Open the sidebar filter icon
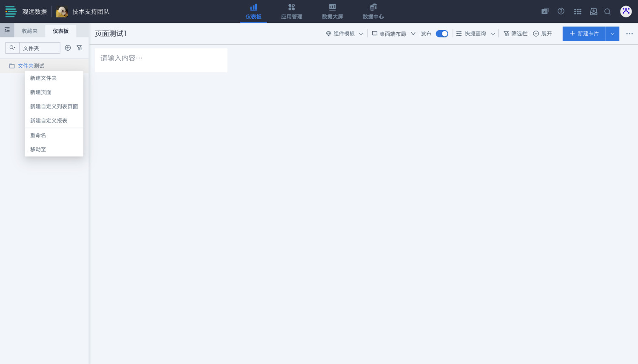Screen dimensions: 638x364 click(80, 48)
